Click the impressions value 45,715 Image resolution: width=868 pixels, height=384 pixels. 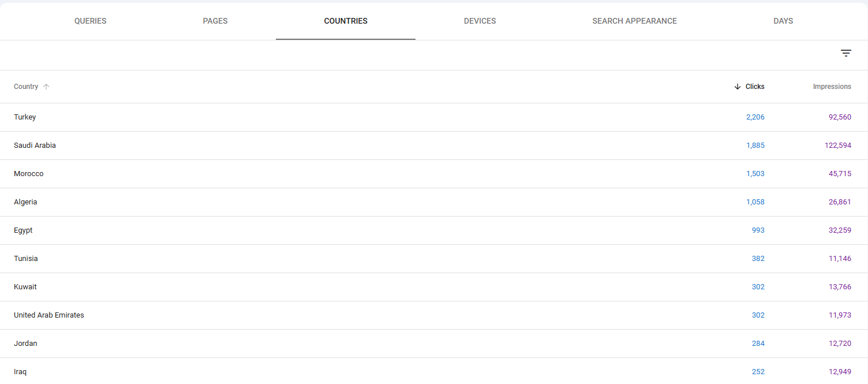(x=840, y=174)
